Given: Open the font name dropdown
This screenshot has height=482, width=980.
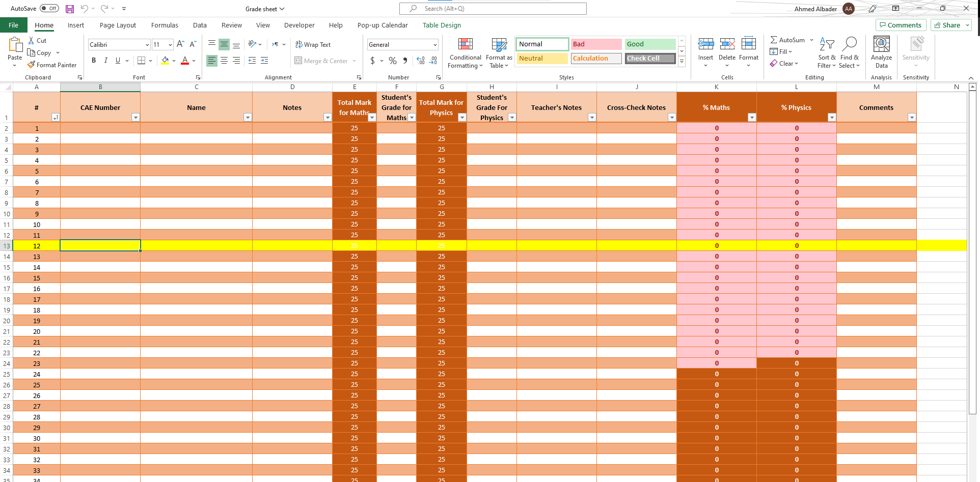Looking at the screenshot, I should click(147, 45).
